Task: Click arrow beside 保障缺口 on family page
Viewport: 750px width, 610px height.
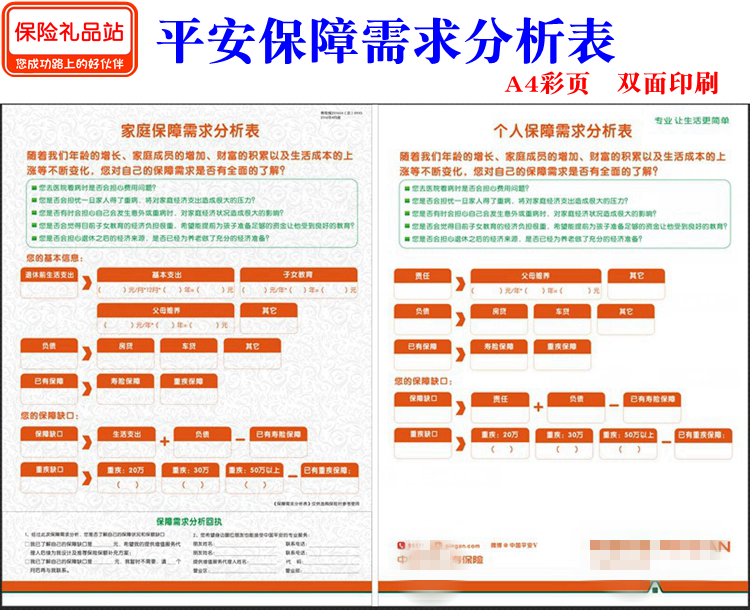Action: [87, 442]
